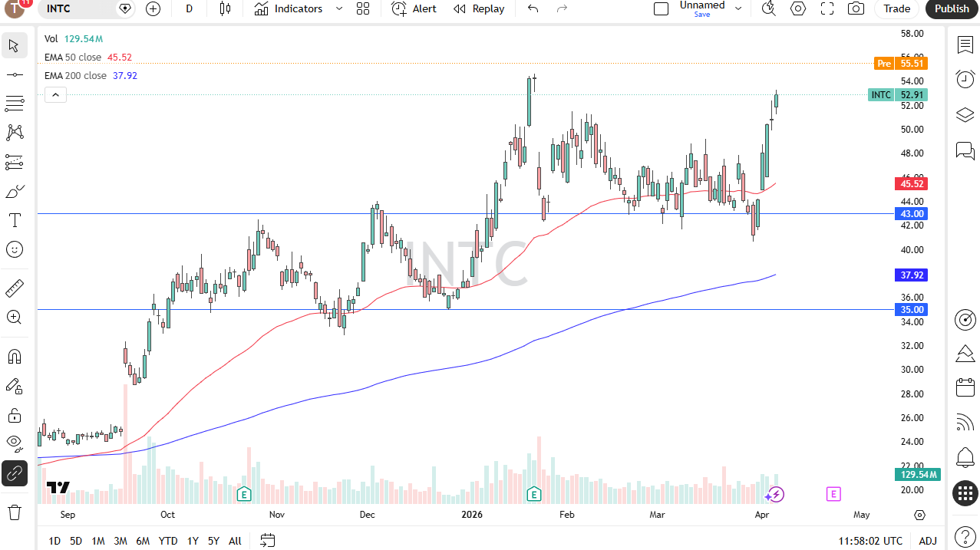980x550 pixels.
Task: Create an Alert
Action: pos(414,8)
